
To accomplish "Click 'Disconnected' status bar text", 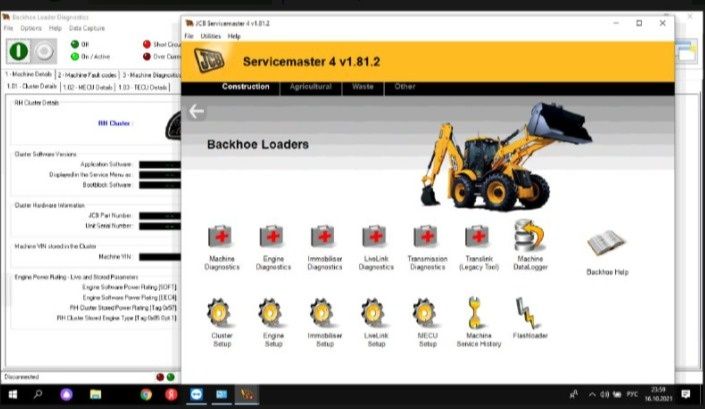I will tap(22, 377).
